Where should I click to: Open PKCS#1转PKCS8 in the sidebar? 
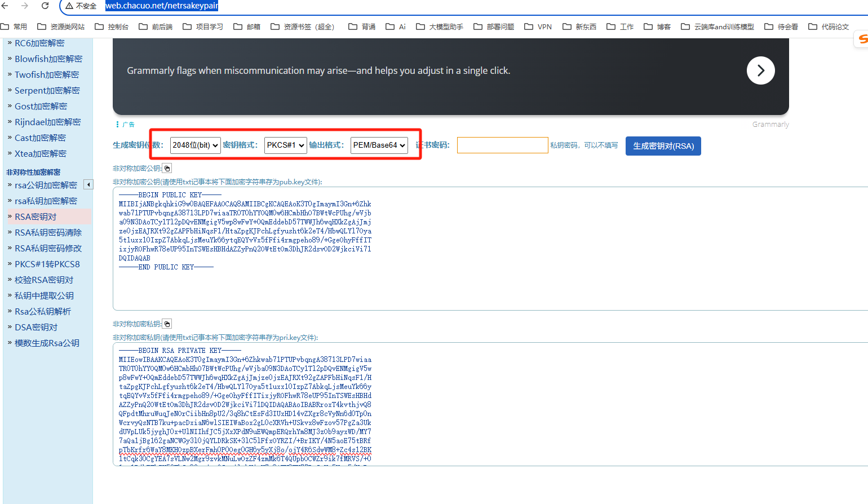tap(47, 264)
